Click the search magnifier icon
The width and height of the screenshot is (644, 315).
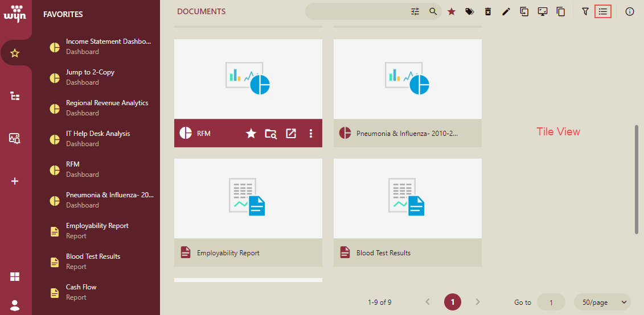coord(433,11)
